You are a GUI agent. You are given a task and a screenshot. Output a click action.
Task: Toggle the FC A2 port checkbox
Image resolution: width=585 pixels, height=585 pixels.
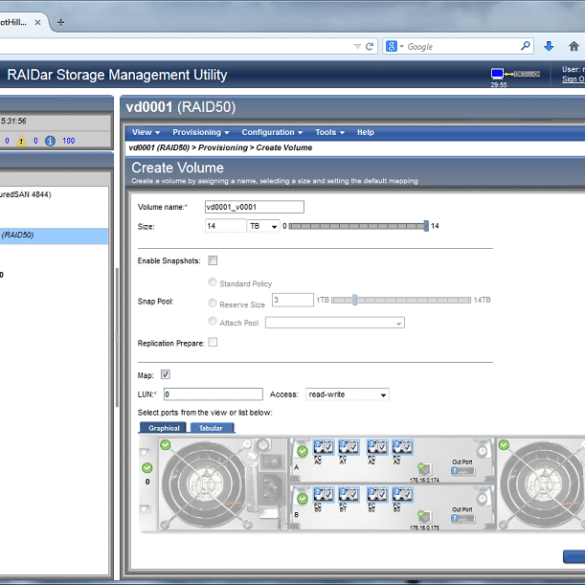click(x=382, y=446)
